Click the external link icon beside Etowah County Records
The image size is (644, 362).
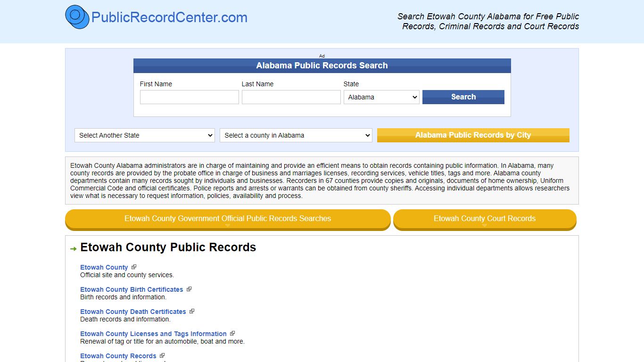click(x=163, y=355)
